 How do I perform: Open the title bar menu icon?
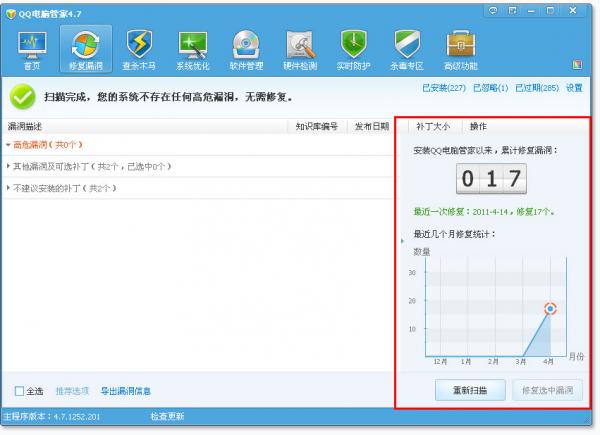coord(512,10)
